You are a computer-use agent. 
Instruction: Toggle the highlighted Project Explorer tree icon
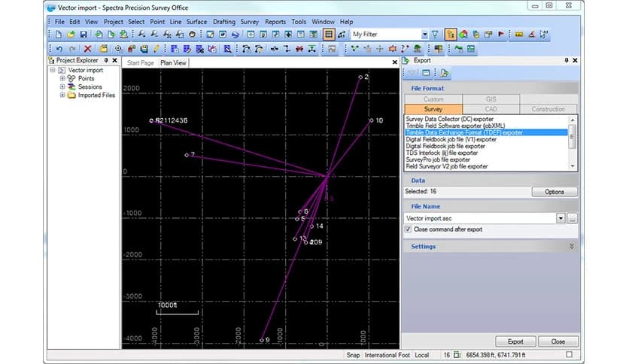click(x=451, y=35)
